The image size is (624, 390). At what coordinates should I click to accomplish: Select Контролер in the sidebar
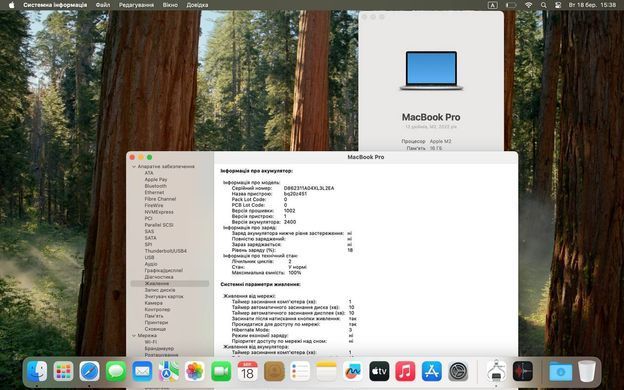[157, 310]
